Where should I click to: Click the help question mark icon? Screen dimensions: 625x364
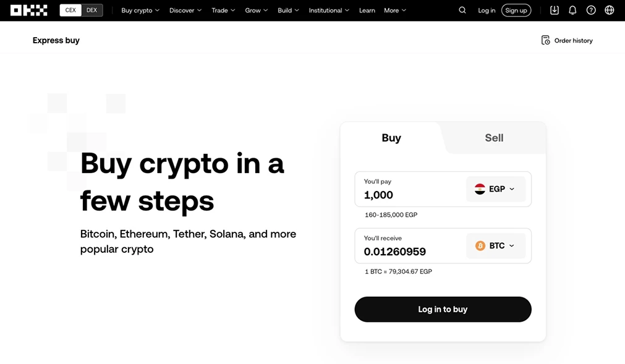pos(591,11)
